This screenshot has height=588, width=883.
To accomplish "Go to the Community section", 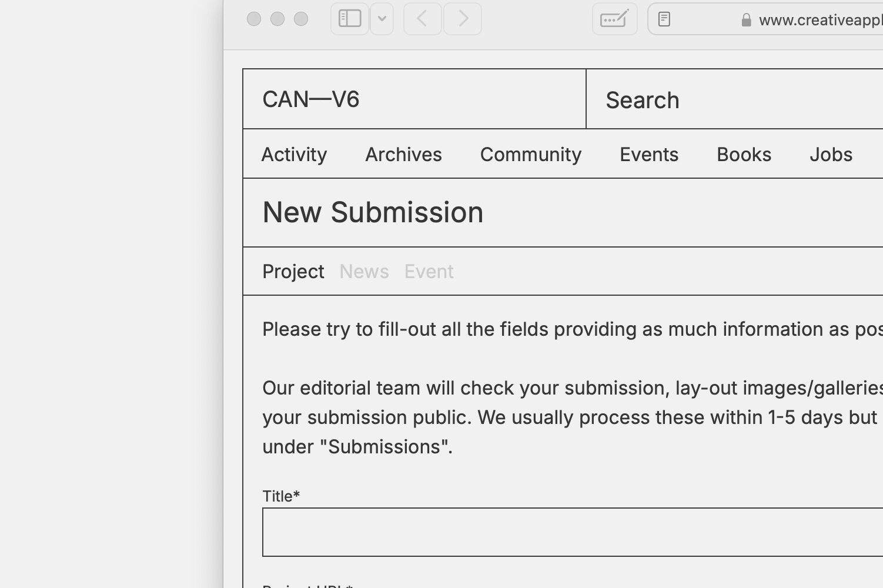I will pos(531,155).
